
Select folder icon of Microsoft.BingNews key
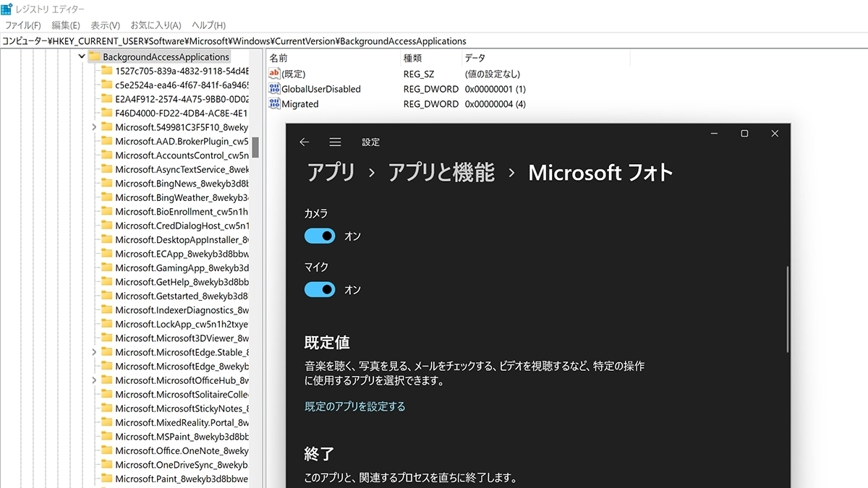(106, 184)
